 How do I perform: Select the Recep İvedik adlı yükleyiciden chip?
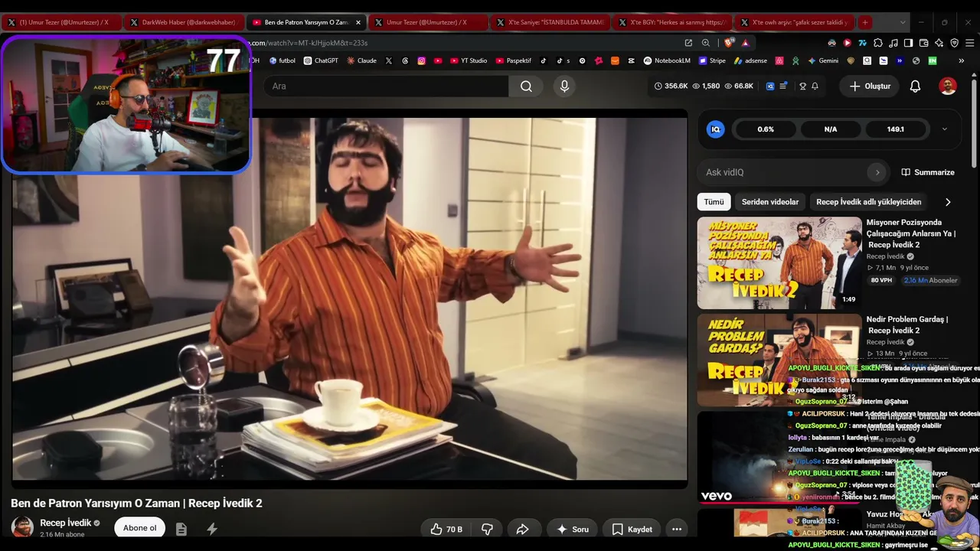tap(869, 202)
